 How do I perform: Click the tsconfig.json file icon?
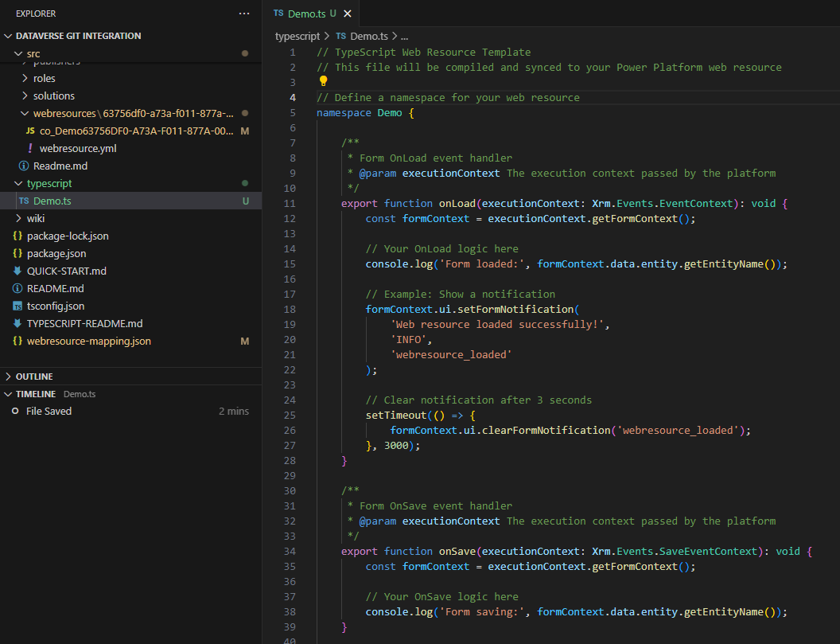[17, 306]
